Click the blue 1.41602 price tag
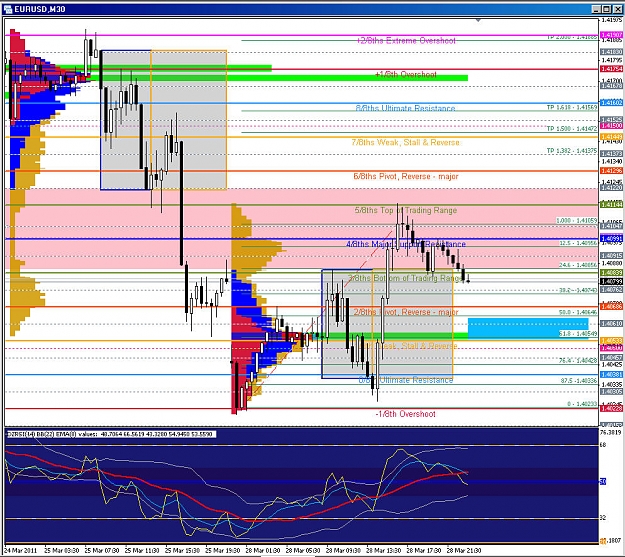 pyautogui.click(x=611, y=103)
